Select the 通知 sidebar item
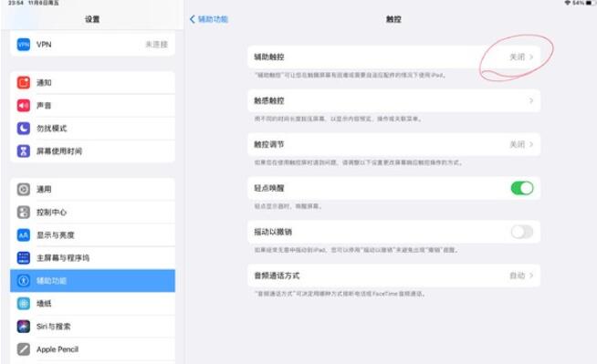This screenshot has width=597, height=364. 92,82
